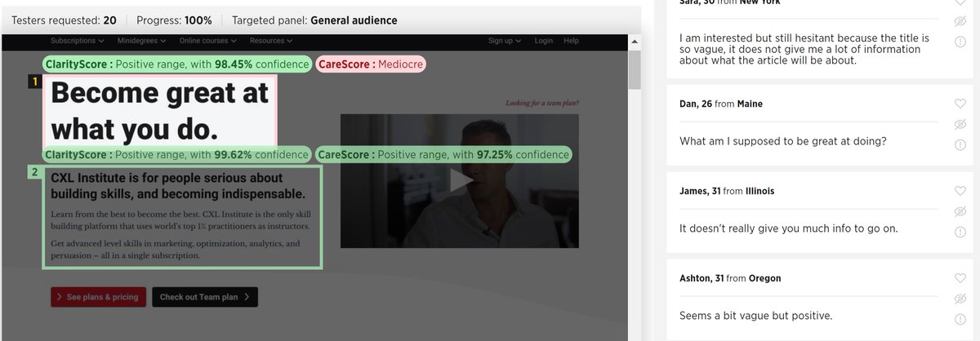Click the Check out Team plan button
Viewport: 980px width, 341px height.
click(x=205, y=297)
